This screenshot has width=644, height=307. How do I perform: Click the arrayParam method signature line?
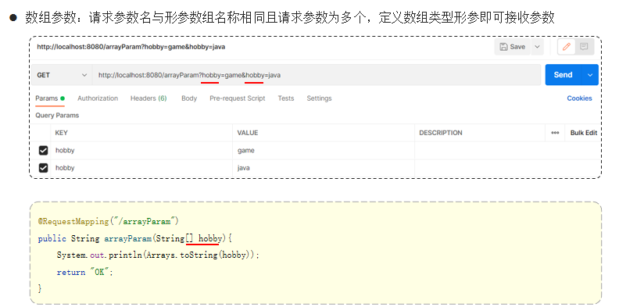point(135,238)
